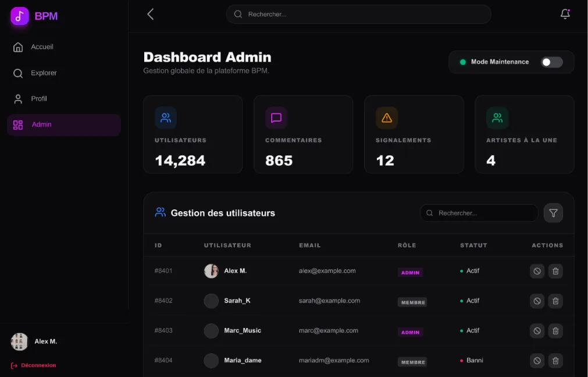Select Admin in the sidebar
Viewport: 588px width, 377px height.
64,125
